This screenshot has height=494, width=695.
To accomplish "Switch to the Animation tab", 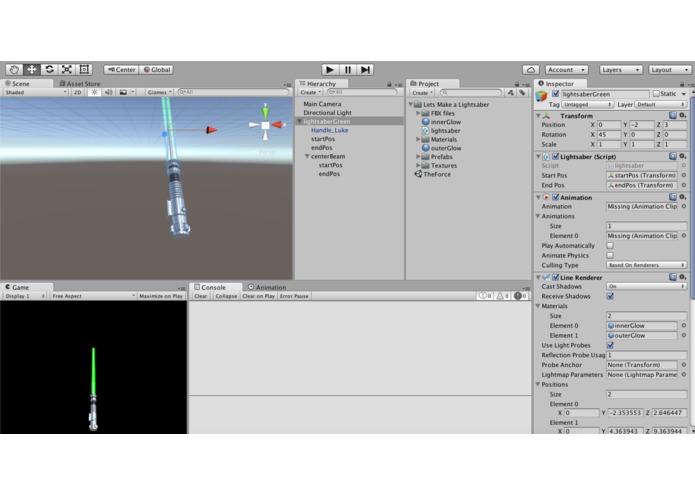I will [267, 287].
